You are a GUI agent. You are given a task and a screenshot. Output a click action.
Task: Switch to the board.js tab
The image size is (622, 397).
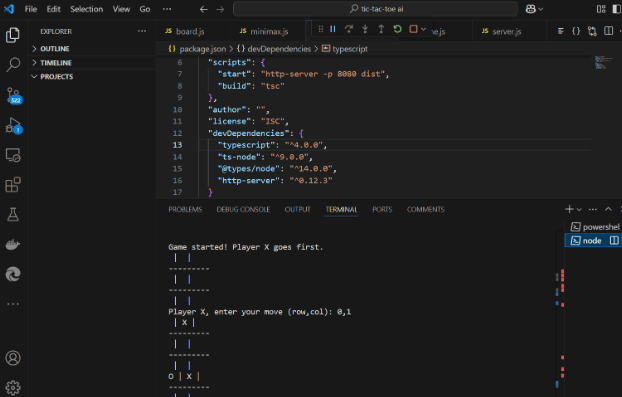tap(190, 31)
